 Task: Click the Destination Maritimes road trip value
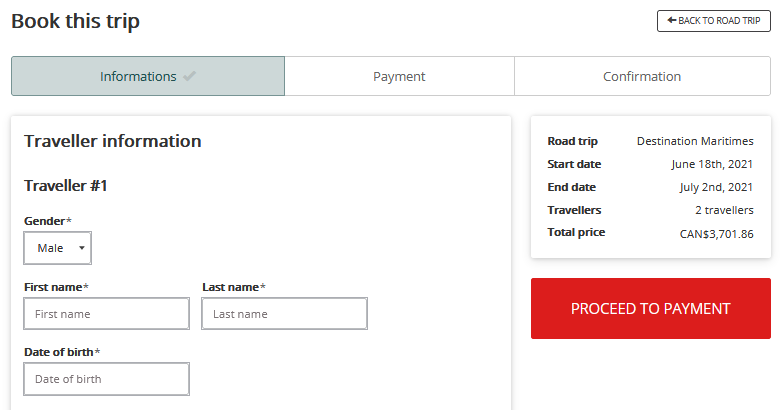pyautogui.click(x=695, y=142)
